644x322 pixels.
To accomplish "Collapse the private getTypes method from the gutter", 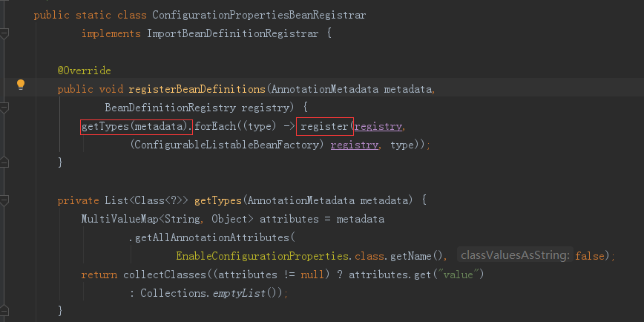I will 5,200.
